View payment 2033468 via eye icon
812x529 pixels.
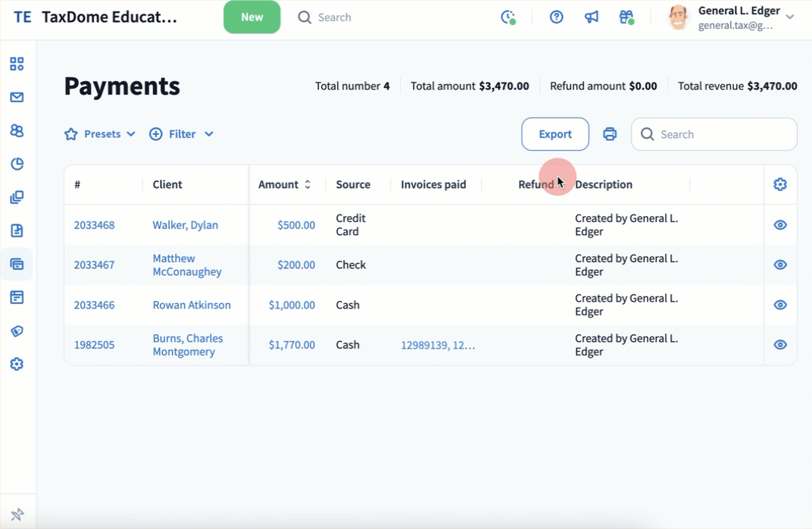pos(780,225)
